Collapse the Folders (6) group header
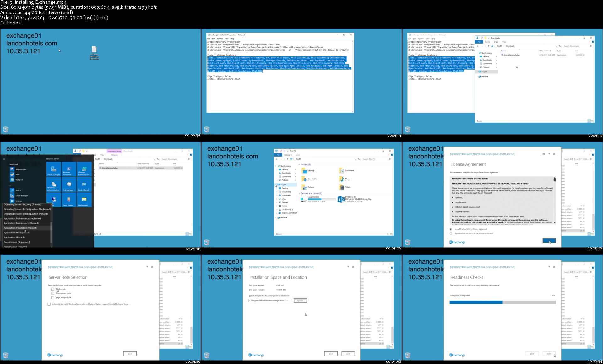Screen dimensions: 603x364 (299, 164)
